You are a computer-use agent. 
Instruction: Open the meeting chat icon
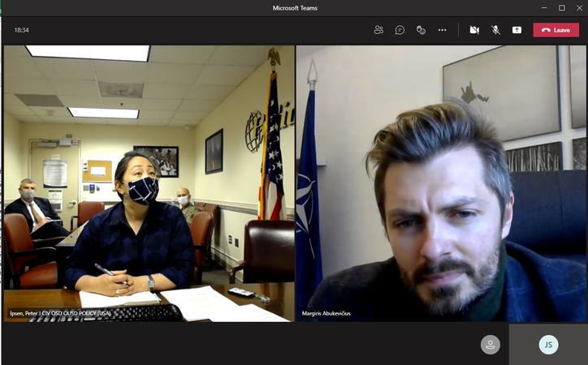pos(400,30)
